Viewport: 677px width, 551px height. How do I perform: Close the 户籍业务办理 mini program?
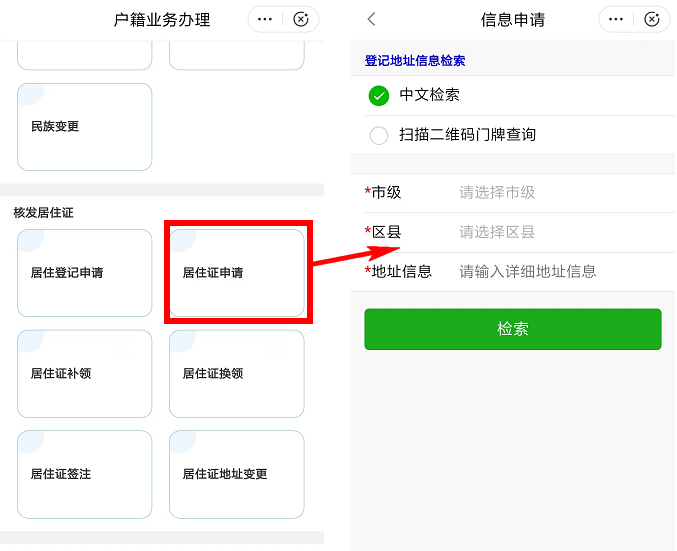(301, 19)
